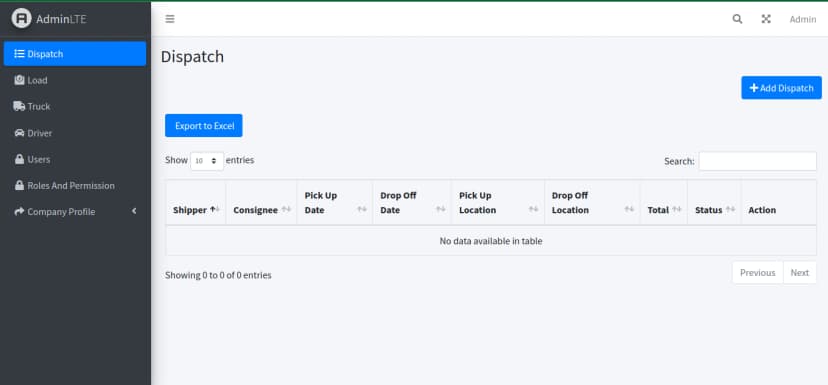Image resolution: width=828 pixels, height=385 pixels.
Task: Toggle fullscreen with the expand arrows icon
Action: click(x=766, y=19)
